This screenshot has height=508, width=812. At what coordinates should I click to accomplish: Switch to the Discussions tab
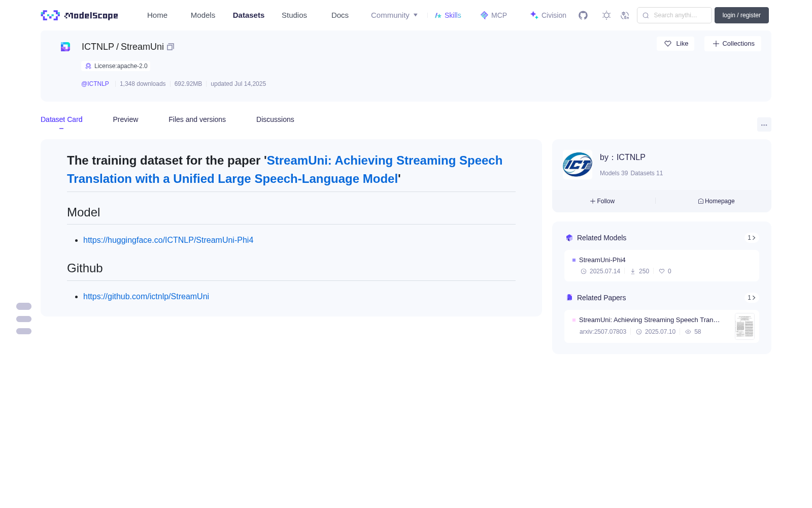click(x=275, y=119)
